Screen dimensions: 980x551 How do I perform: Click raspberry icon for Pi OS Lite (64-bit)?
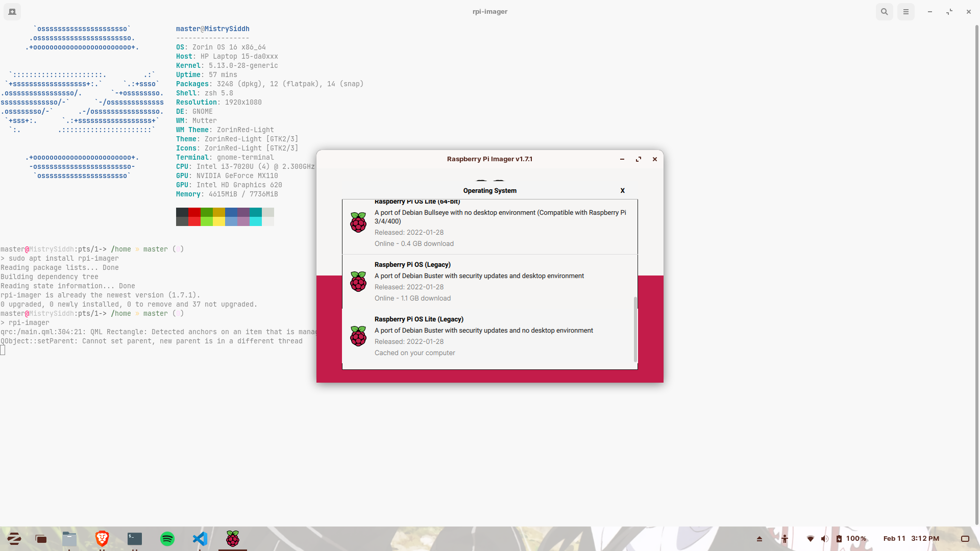point(358,222)
